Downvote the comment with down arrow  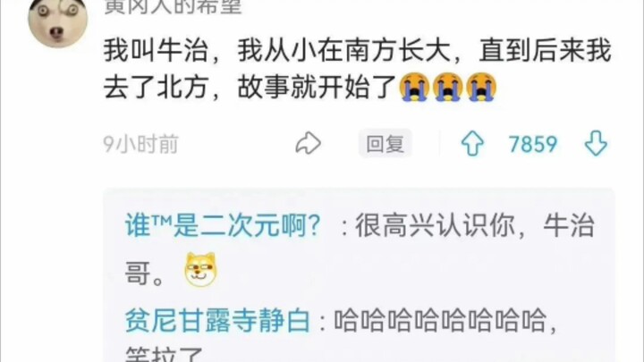[596, 144]
